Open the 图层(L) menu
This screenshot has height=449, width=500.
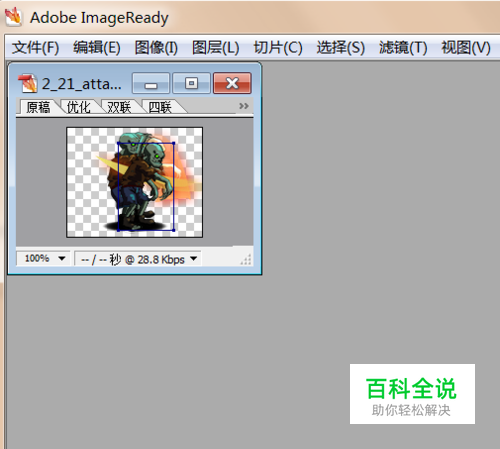(216, 48)
